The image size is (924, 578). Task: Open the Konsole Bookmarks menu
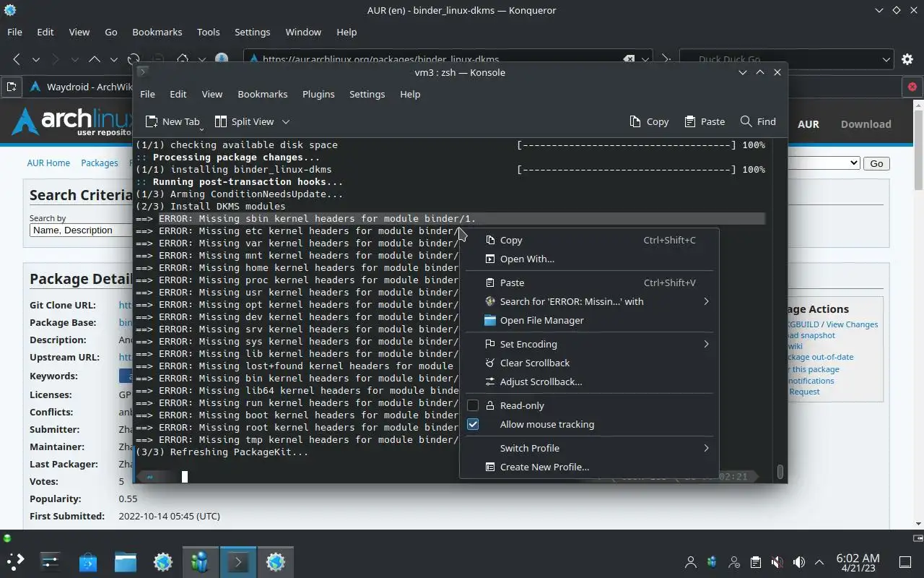[x=263, y=94]
